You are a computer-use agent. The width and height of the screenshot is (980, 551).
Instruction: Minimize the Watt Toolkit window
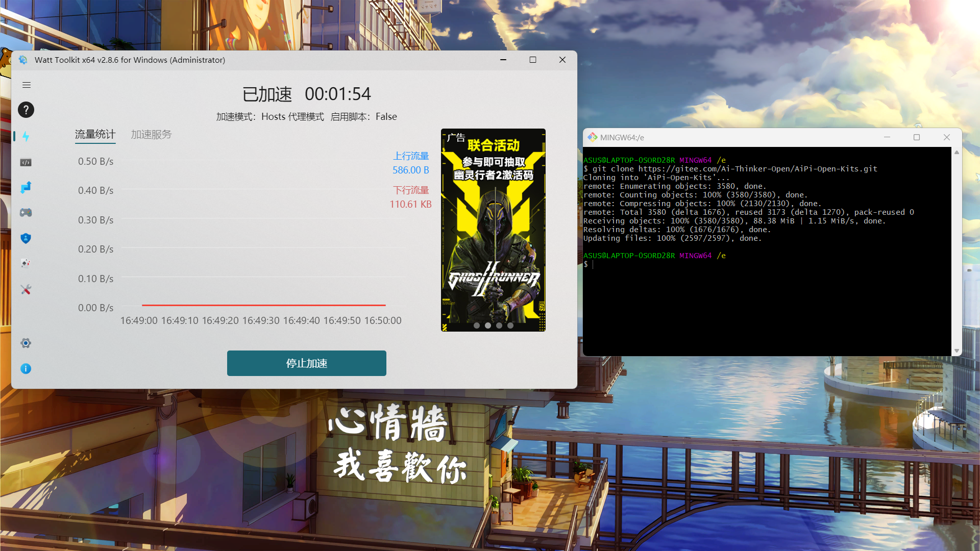pos(503,60)
